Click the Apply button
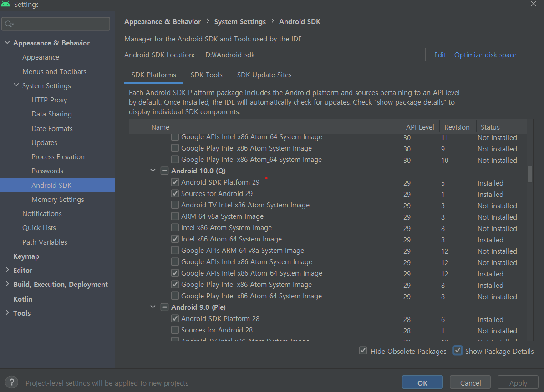544x392 pixels. point(518,382)
